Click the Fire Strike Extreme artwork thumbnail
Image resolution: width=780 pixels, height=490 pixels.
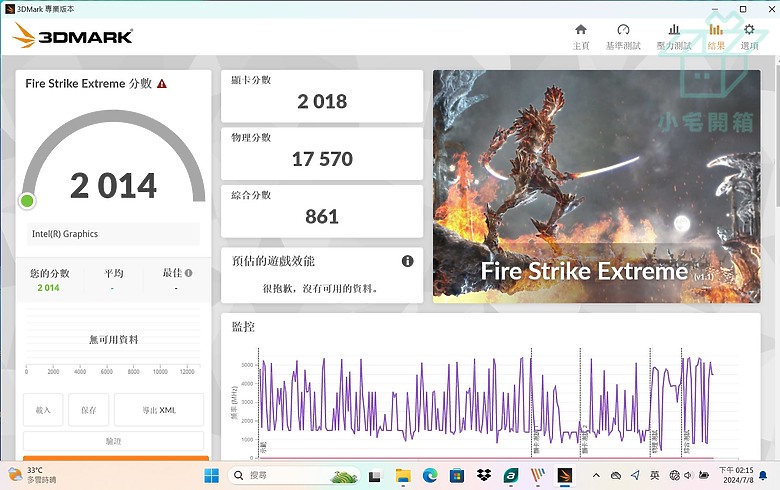(x=596, y=186)
